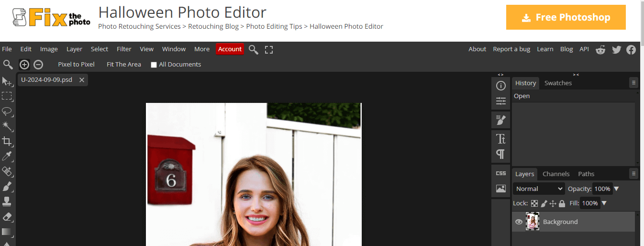Viewport: 644px width, 246px height.
Task: Pick the Eyedropper tool
Action: click(7, 156)
